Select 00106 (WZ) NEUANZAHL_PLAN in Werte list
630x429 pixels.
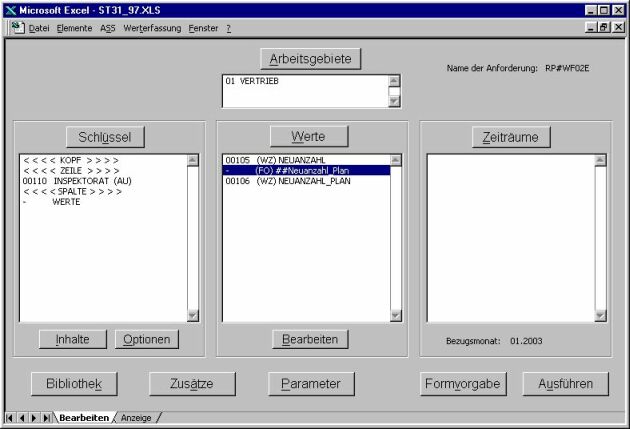pyautogui.click(x=288, y=181)
